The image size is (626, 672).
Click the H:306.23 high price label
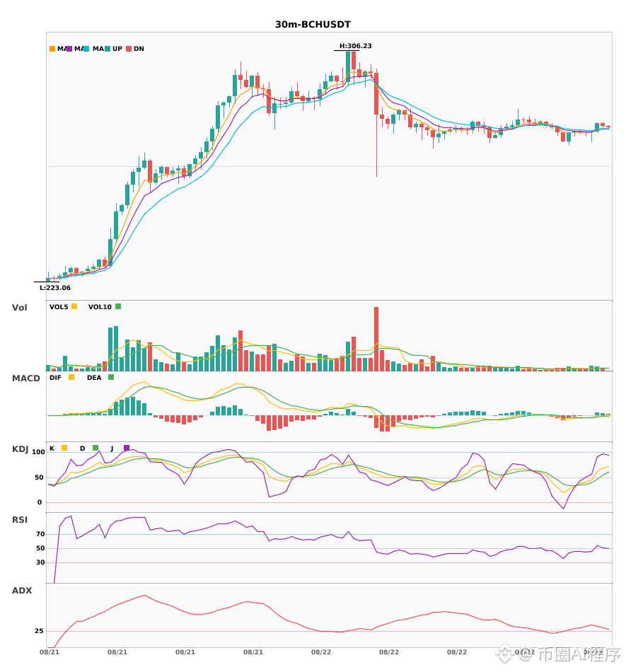pyautogui.click(x=356, y=46)
